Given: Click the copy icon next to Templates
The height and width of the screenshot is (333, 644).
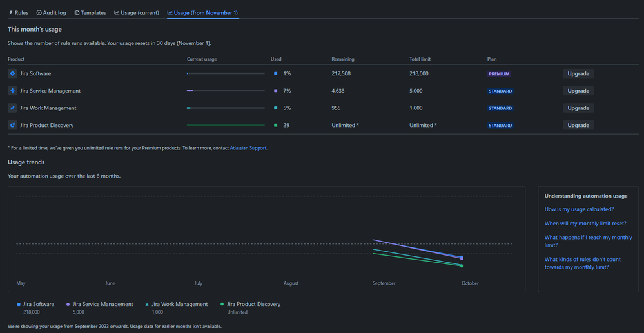Looking at the screenshot, I should (77, 13).
